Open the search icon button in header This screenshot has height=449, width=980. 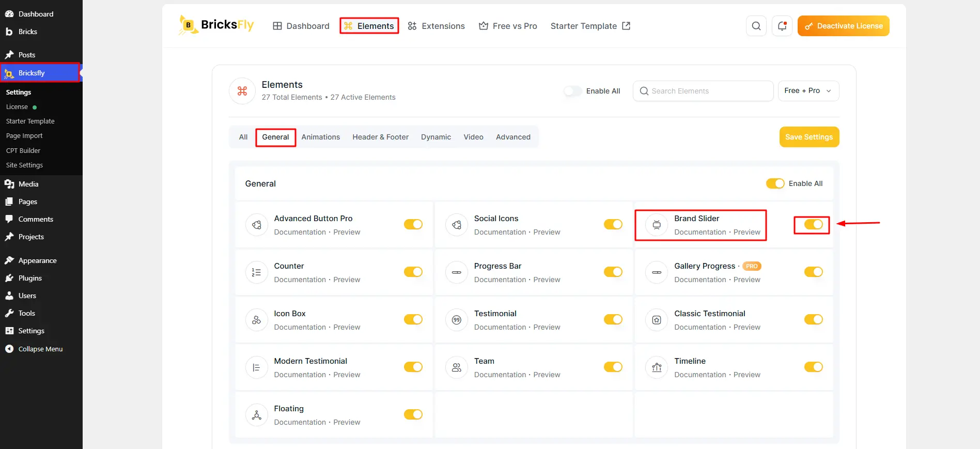[756, 26]
